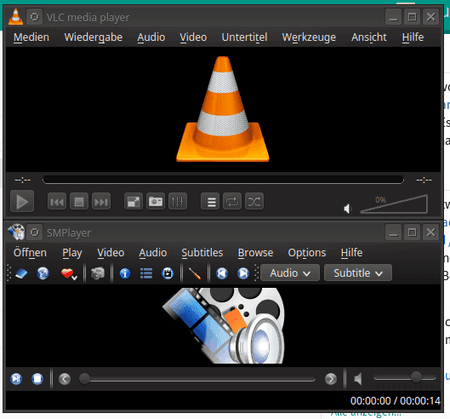Stop playback in SMPlayer
The width and height of the screenshot is (450, 419).
[37, 379]
